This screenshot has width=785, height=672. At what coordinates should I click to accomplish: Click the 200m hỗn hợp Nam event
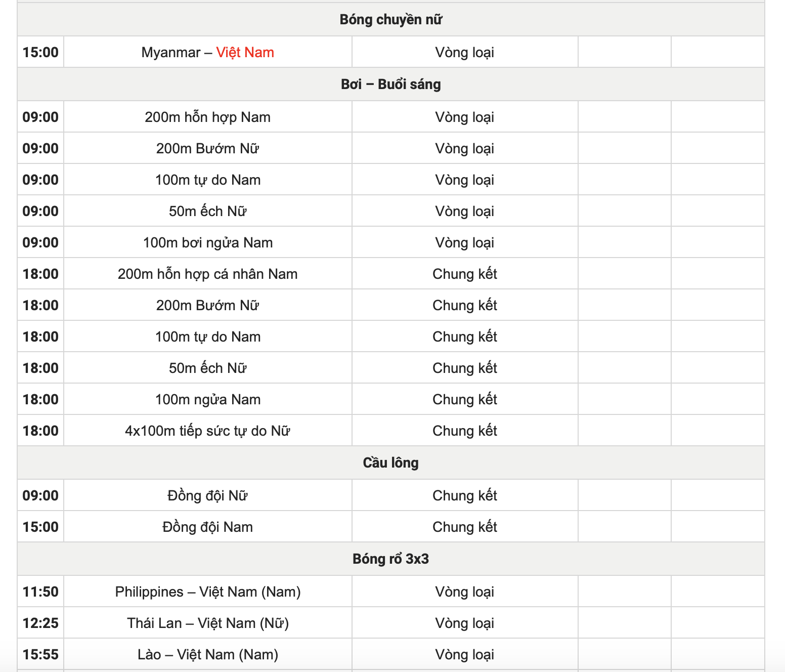coord(207,117)
